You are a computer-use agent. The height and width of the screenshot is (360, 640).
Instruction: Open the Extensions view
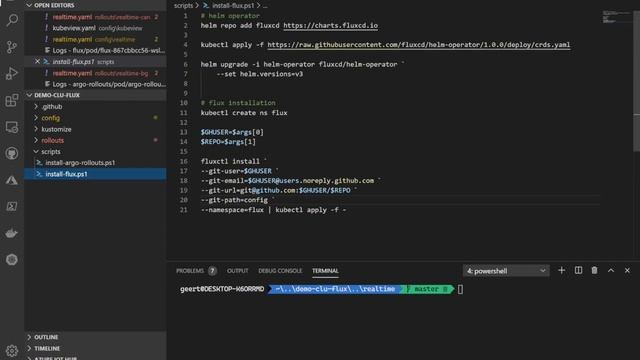click(x=12, y=100)
